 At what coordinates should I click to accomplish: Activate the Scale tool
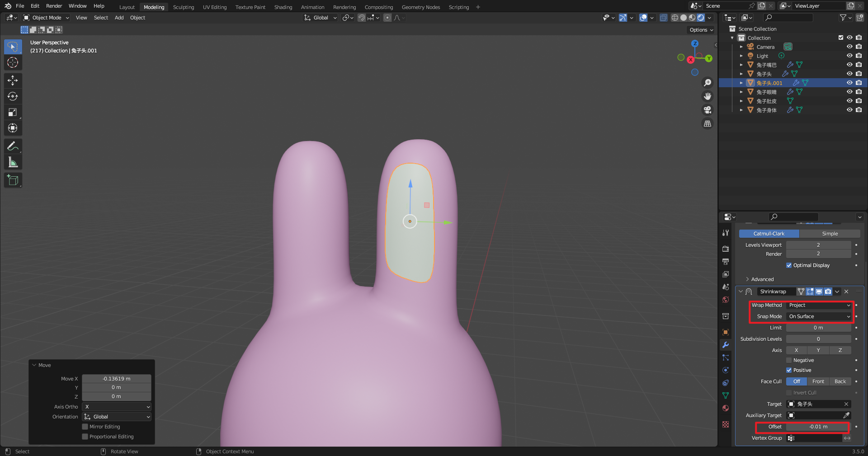[x=13, y=112]
